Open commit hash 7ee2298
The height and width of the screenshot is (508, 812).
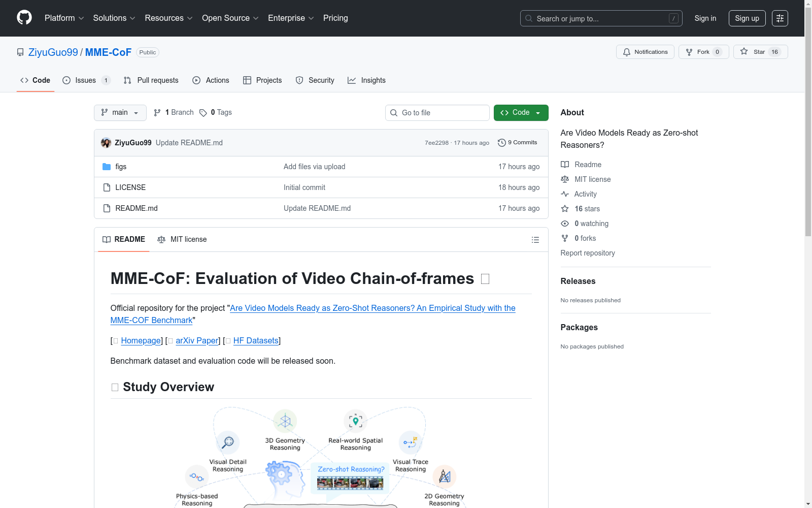tap(436, 143)
